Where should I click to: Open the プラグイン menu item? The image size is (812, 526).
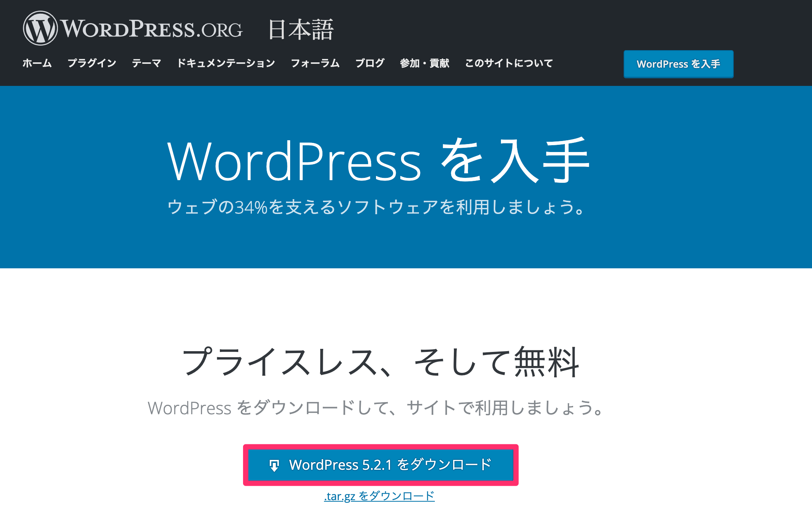(x=92, y=63)
